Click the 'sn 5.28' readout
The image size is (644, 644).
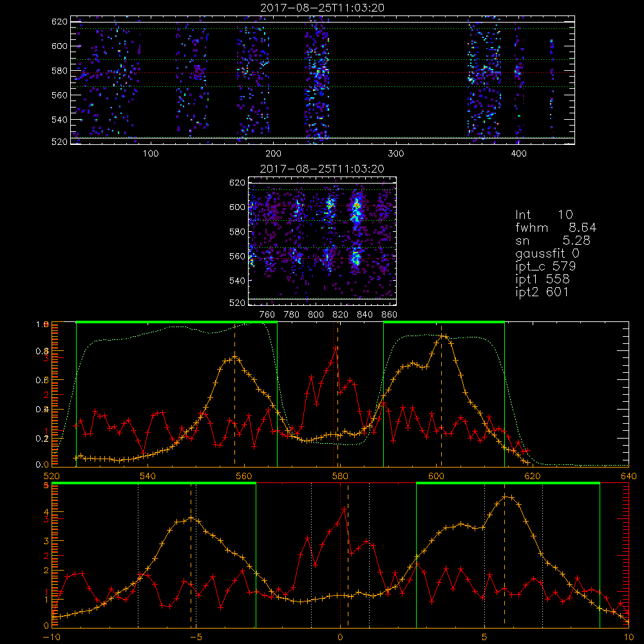point(553,240)
